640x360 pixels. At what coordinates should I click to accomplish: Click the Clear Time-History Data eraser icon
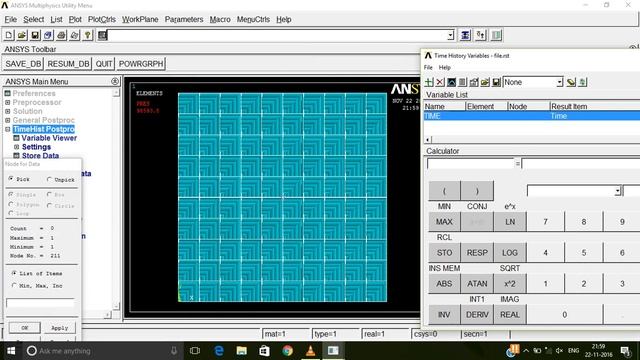click(x=571, y=82)
